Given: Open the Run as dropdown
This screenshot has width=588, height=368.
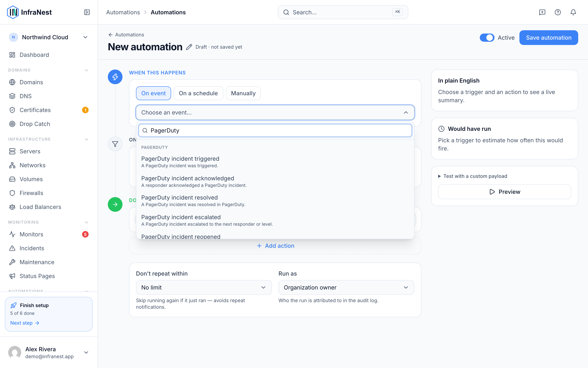Looking at the screenshot, I should pyautogui.click(x=346, y=287).
